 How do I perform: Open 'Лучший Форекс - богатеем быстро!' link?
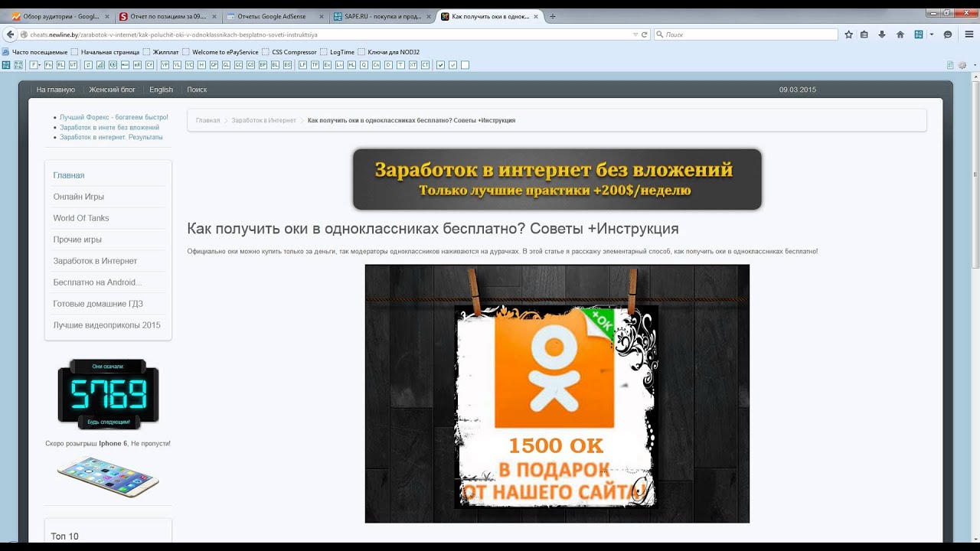(114, 117)
